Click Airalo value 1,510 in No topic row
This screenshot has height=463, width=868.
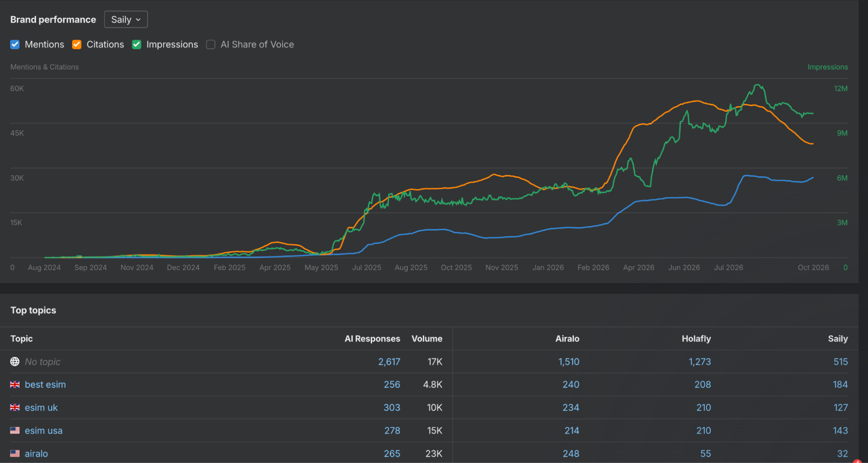(x=569, y=361)
